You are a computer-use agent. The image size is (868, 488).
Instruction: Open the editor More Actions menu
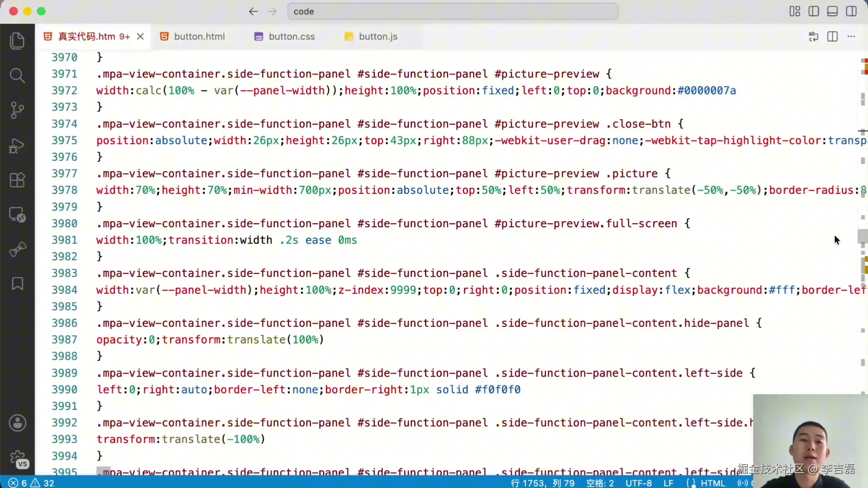pyautogui.click(x=851, y=37)
